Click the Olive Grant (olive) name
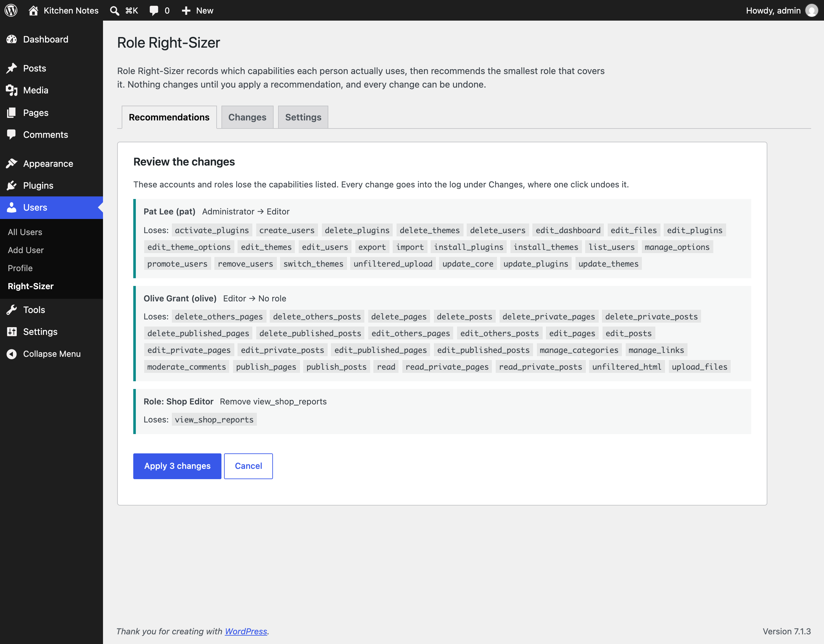The height and width of the screenshot is (644, 824). coord(180,298)
